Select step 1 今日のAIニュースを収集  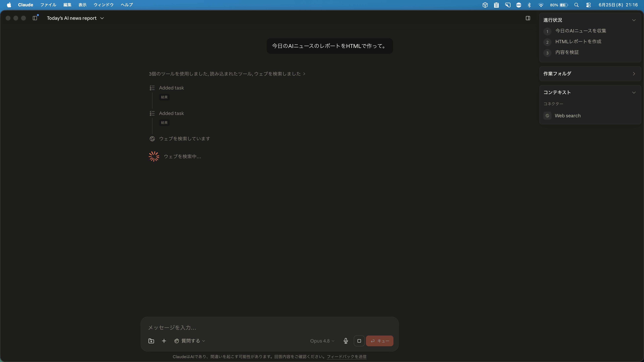pyautogui.click(x=575, y=31)
